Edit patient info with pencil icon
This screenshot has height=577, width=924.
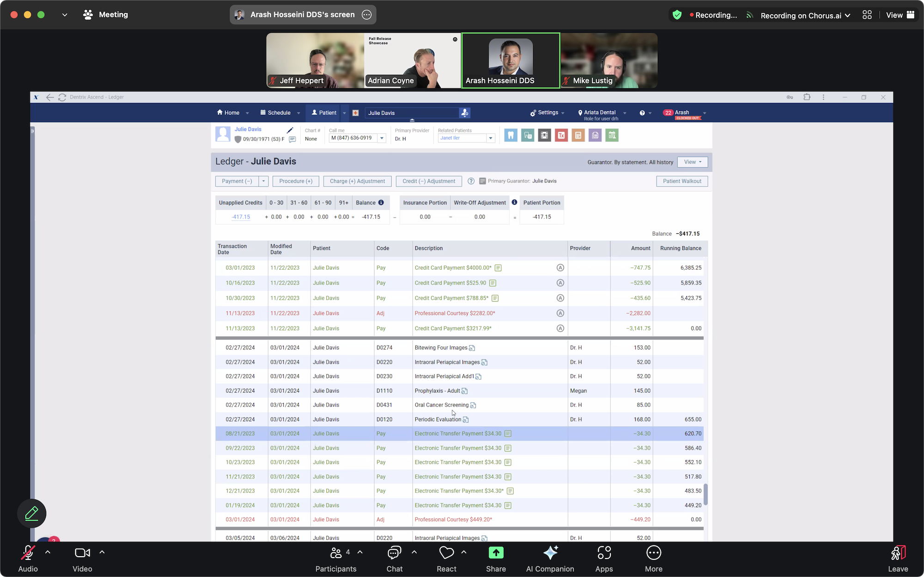point(290,130)
